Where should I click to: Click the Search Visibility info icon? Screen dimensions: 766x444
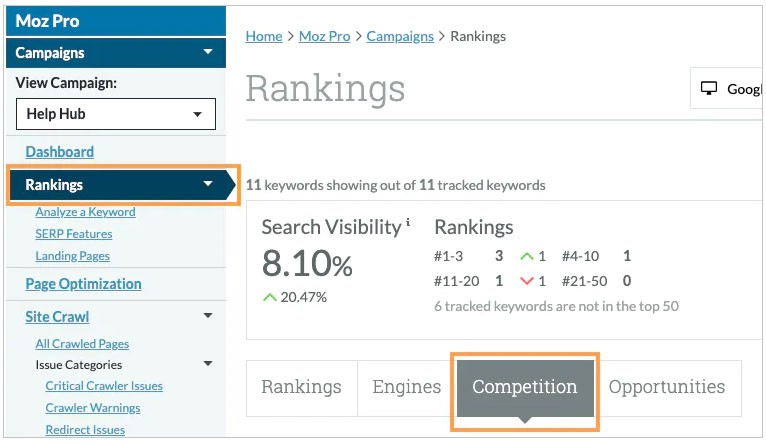point(408,223)
